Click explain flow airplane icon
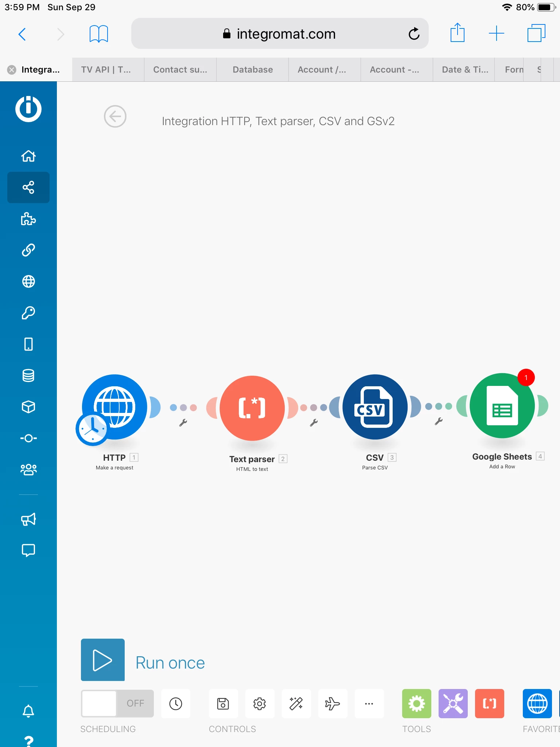The height and width of the screenshot is (747, 560). coord(332,704)
